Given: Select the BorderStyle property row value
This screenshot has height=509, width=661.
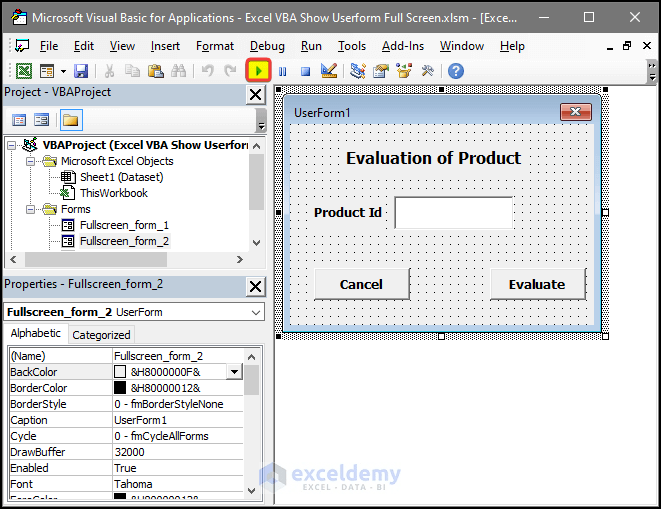Looking at the screenshot, I should tap(178, 404).
